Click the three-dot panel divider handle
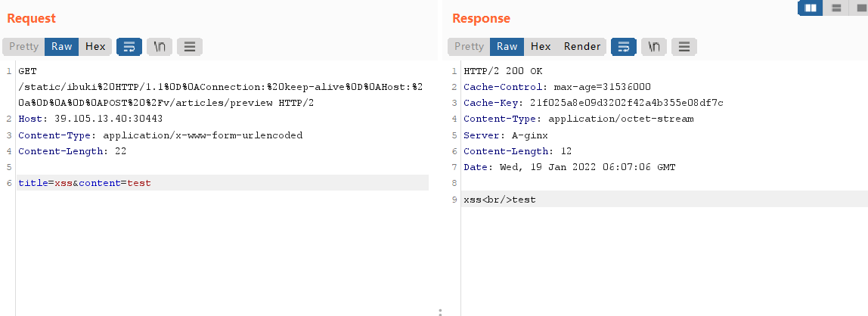 pyautogui.click(x=440, y=311)
